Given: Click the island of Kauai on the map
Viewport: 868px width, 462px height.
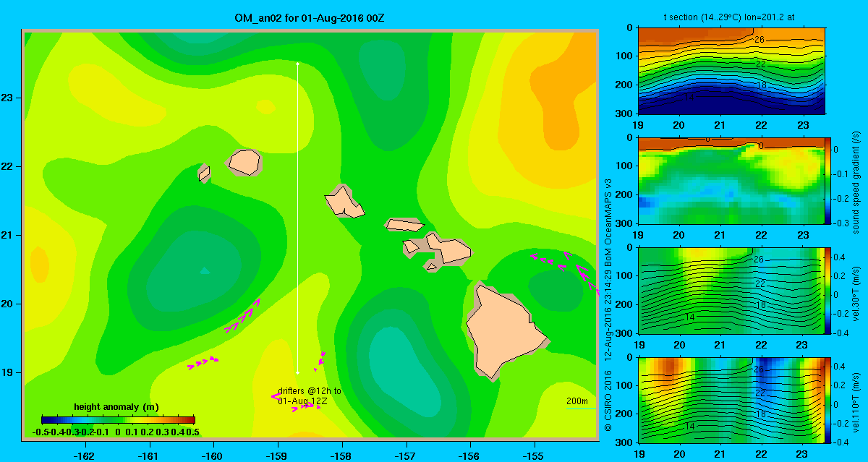Looking at the screenshot, I should (x=244, y=161).
